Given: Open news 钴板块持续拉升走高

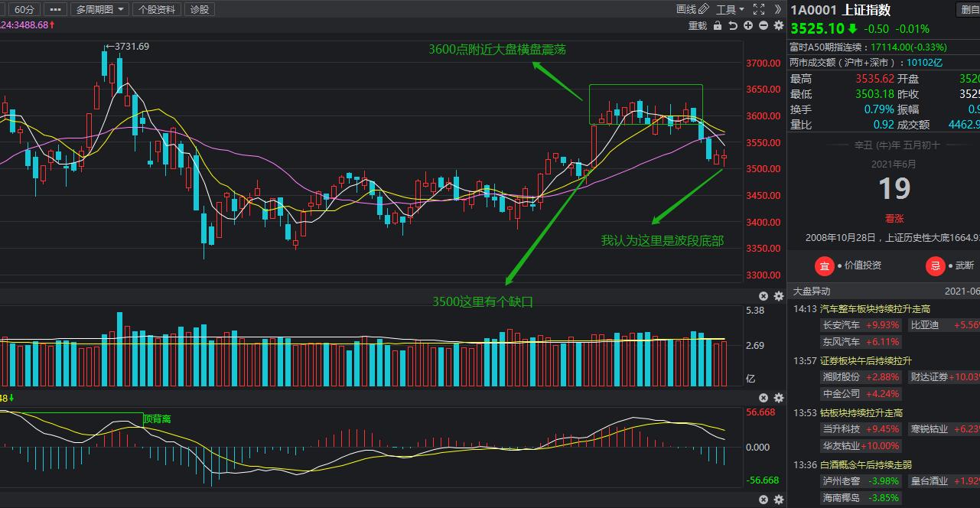Looking at the screenshot, I should click(861, 412).
